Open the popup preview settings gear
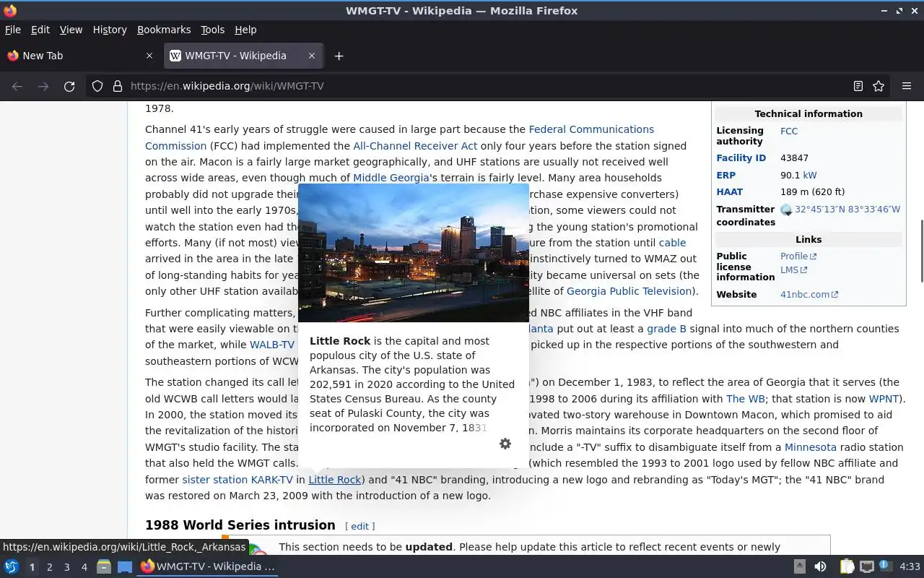Viewport: 924px width, 578px height. click(505, 444)
